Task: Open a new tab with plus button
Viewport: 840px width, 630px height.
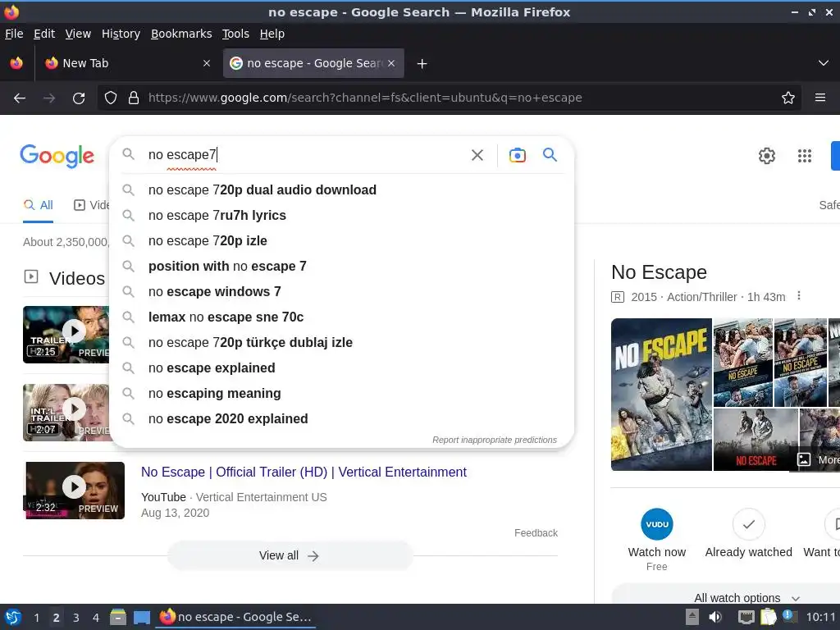Action: click(x=422, y=64)
